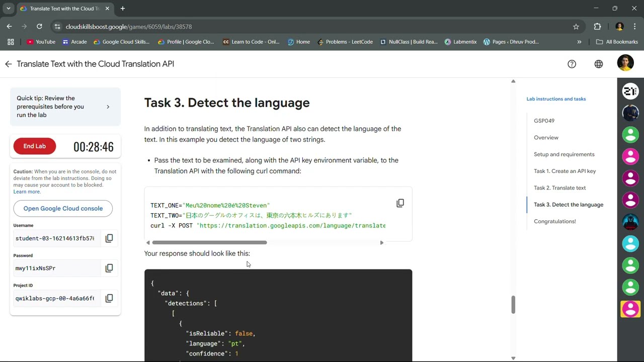This screenshot has width=644, height=362.
Task: Open the Home bookmark
Action: [x=298, y=42]
